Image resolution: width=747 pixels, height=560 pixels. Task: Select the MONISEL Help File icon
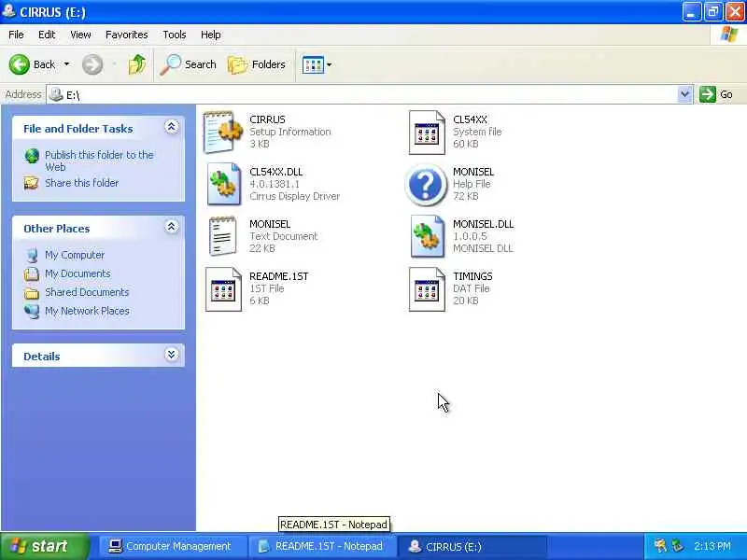[x=426, y=185]
